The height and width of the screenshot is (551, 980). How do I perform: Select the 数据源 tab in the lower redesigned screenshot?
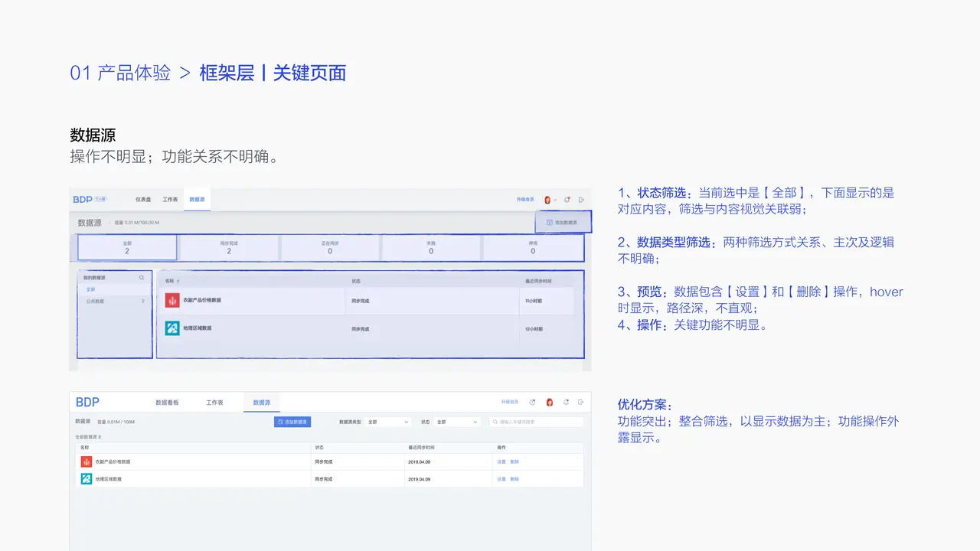click(x=262, y=402)
